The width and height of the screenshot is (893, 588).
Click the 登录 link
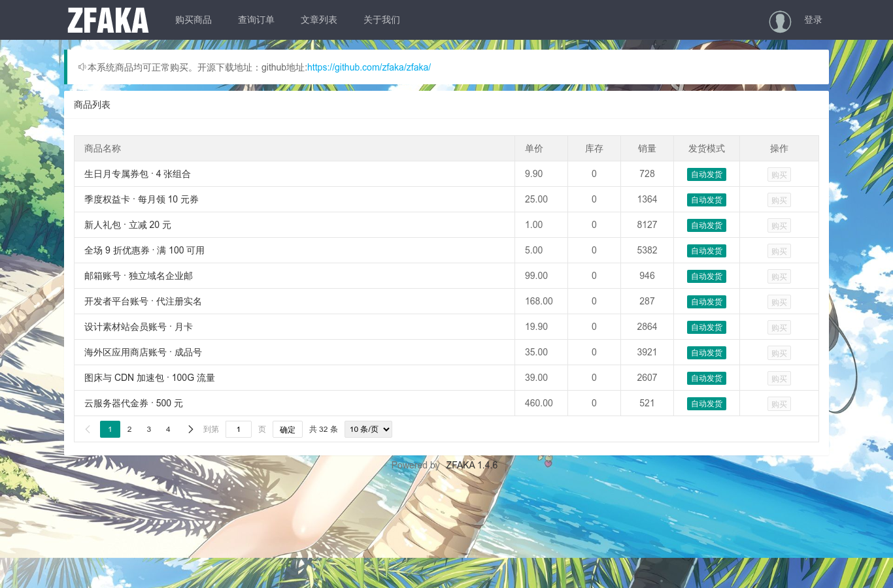(x=813, y=20)
